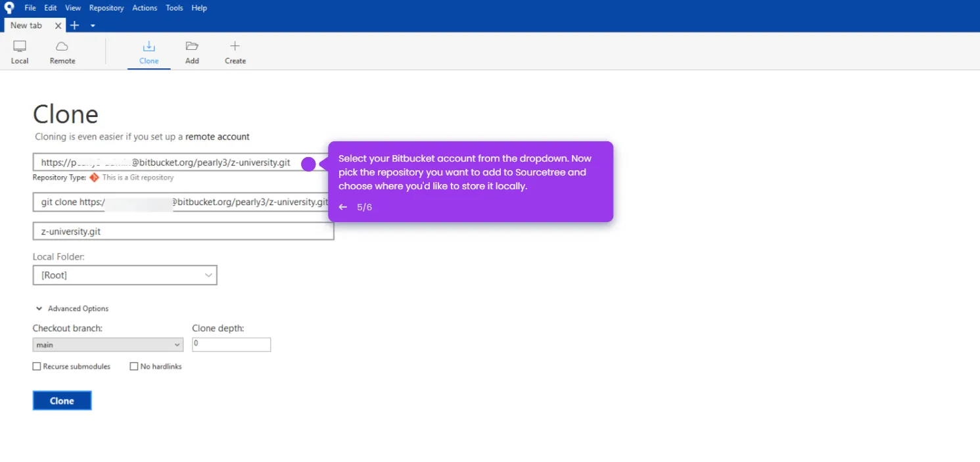Open the Remote repositories view
Image resolution: width=980 pixels, height=462 pixels.
(x=62, y=53)
